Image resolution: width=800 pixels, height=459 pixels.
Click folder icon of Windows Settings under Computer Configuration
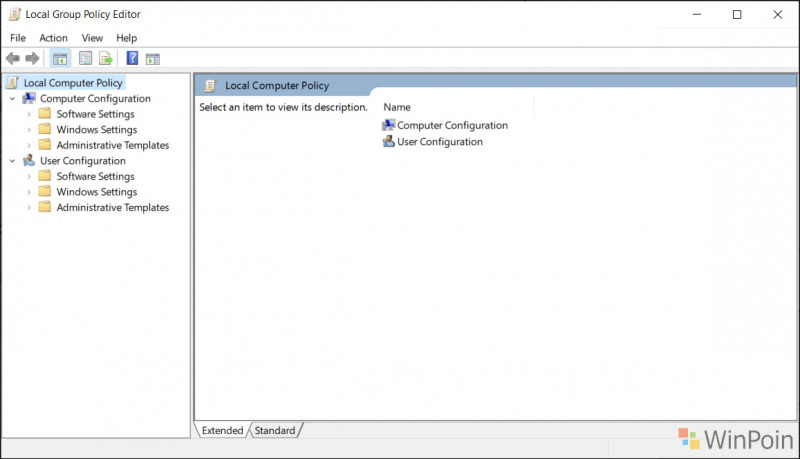coord(45,129)
